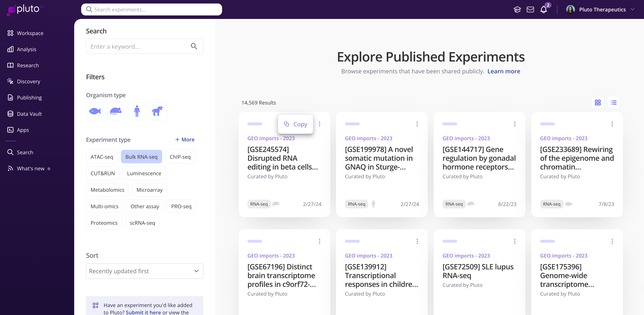Deselect the Bulk RNA-seq filter chip

coord(141,157)
